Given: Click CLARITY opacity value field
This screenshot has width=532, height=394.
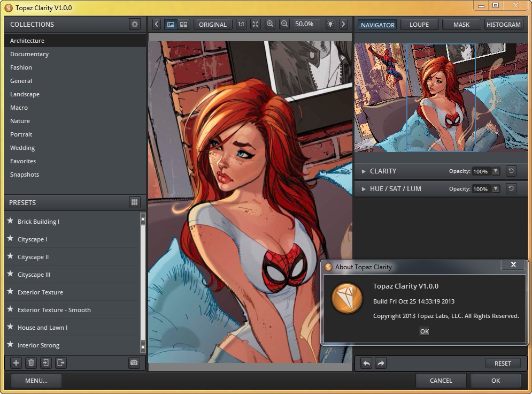Looking at the screenshot, I should pyautogui.click(x=481, y=171).
